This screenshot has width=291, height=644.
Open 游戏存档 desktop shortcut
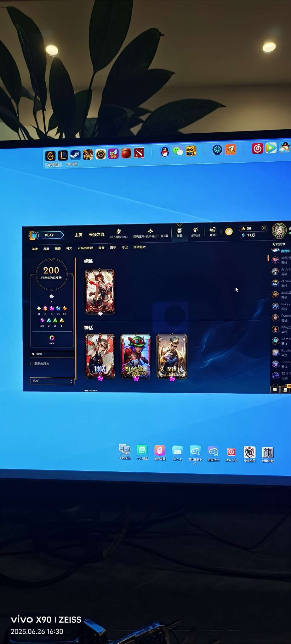click(213, 454)
